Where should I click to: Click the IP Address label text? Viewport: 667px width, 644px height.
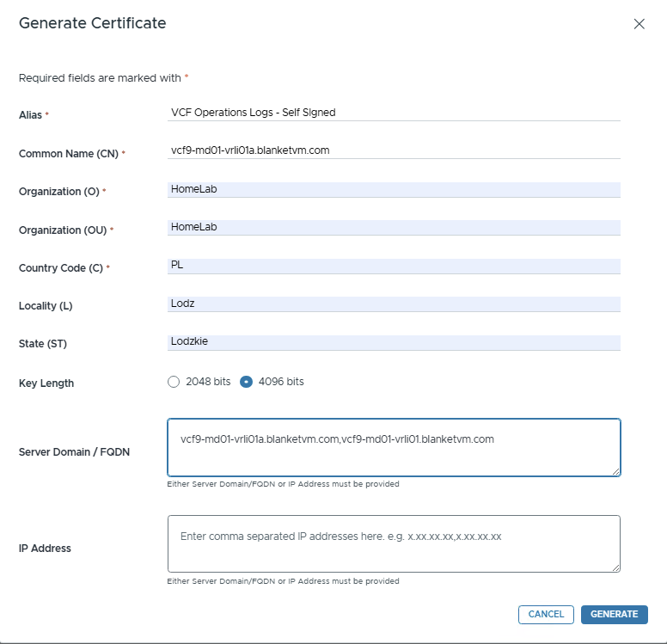click(45, 548)
